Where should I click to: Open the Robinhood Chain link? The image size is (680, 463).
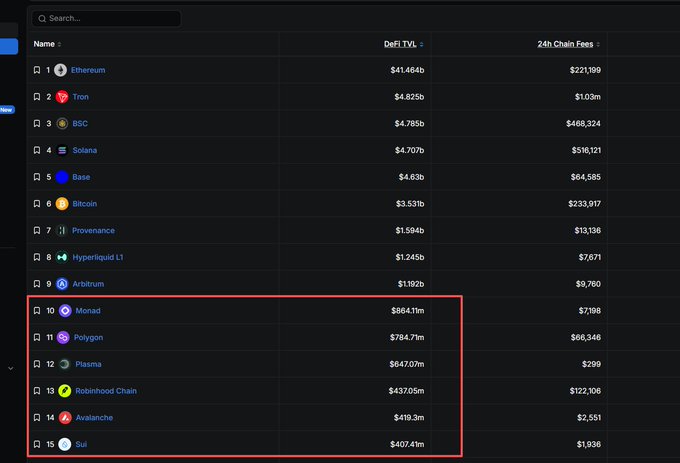click(106, 391)
